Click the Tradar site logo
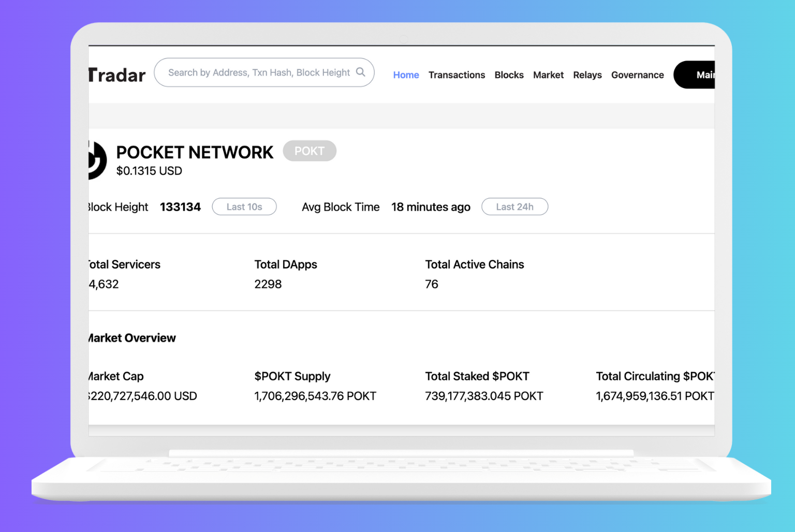This screenshot has height=532, width=795. [x=117, y=75]
